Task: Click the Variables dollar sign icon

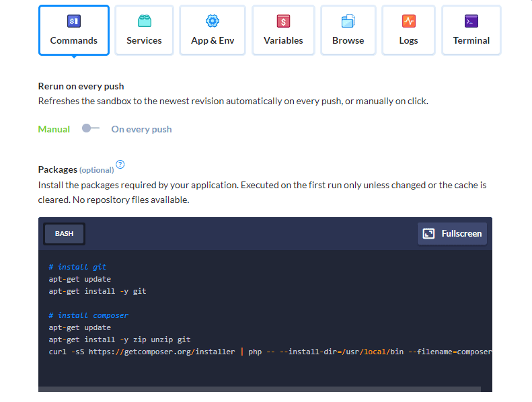Action: coord(283,22)
